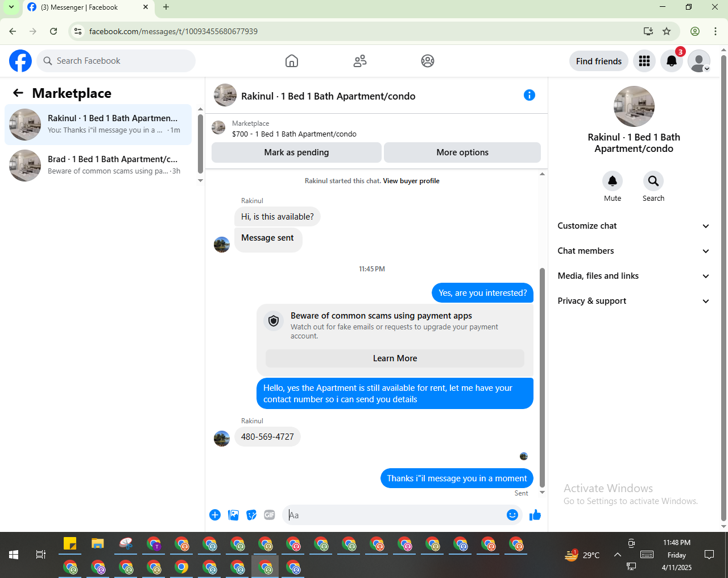The height and width of the screenshot is (578, 728).
Task: Click Mark as pending
Action: pyautogui.click(x=296, y=152)
